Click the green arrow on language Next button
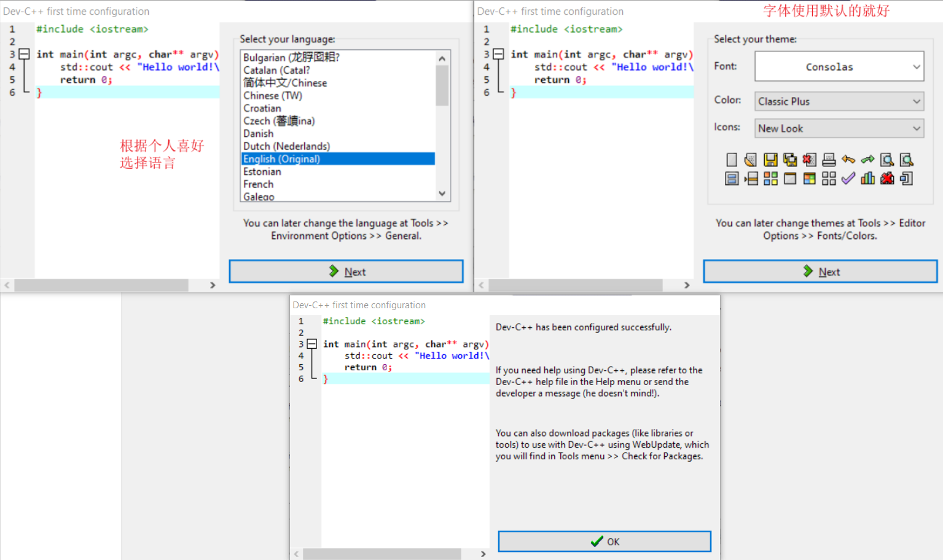Viewport: 943px width, 560px height. pos(334,271)
